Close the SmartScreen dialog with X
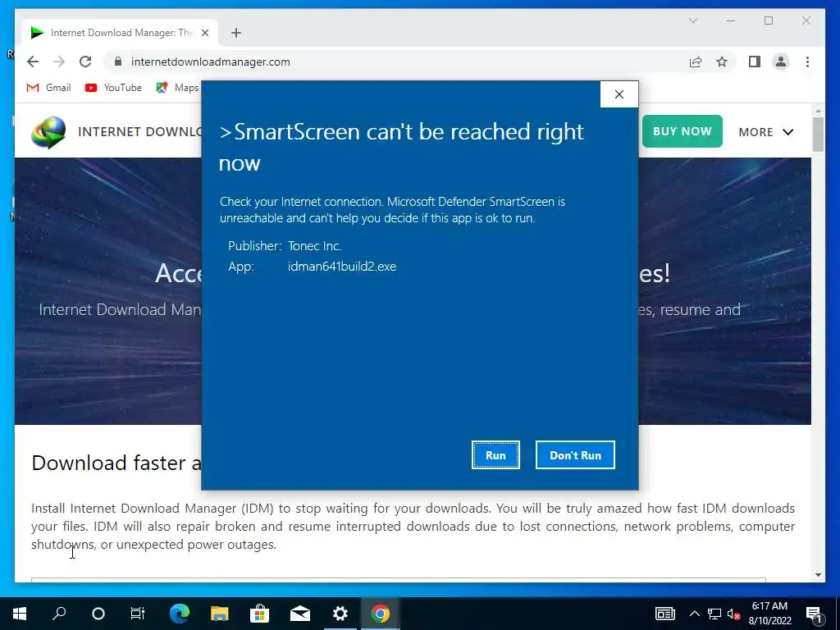Screen dimensions: 840x630 point(619,94)
